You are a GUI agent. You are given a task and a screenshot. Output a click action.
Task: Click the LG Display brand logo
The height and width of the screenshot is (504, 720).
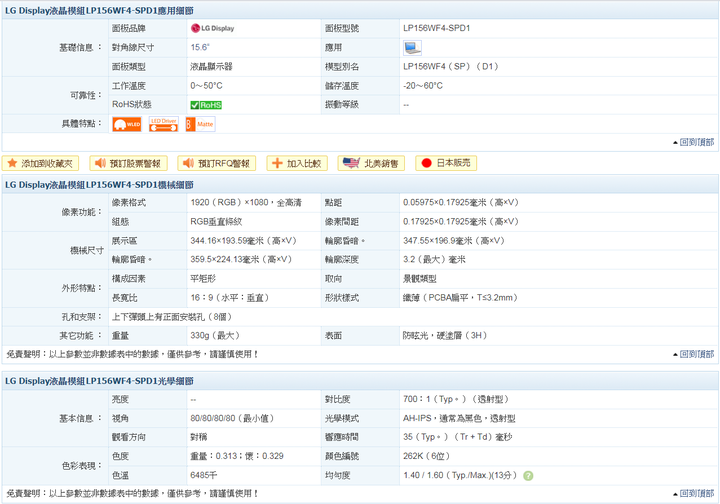coord(213,28)
